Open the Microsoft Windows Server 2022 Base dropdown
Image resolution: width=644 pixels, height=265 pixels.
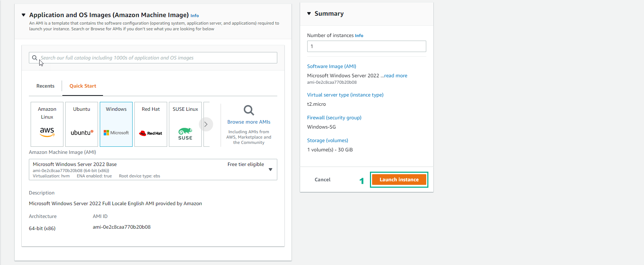tap(271, 170)
